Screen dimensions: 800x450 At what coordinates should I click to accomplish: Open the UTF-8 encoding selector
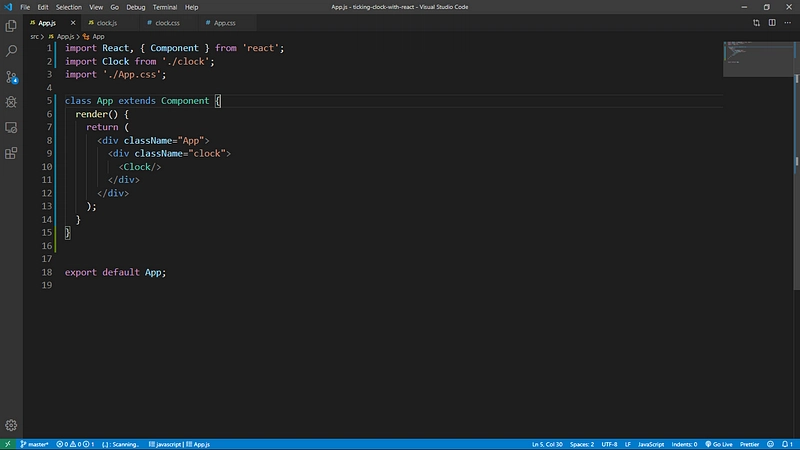609,444
